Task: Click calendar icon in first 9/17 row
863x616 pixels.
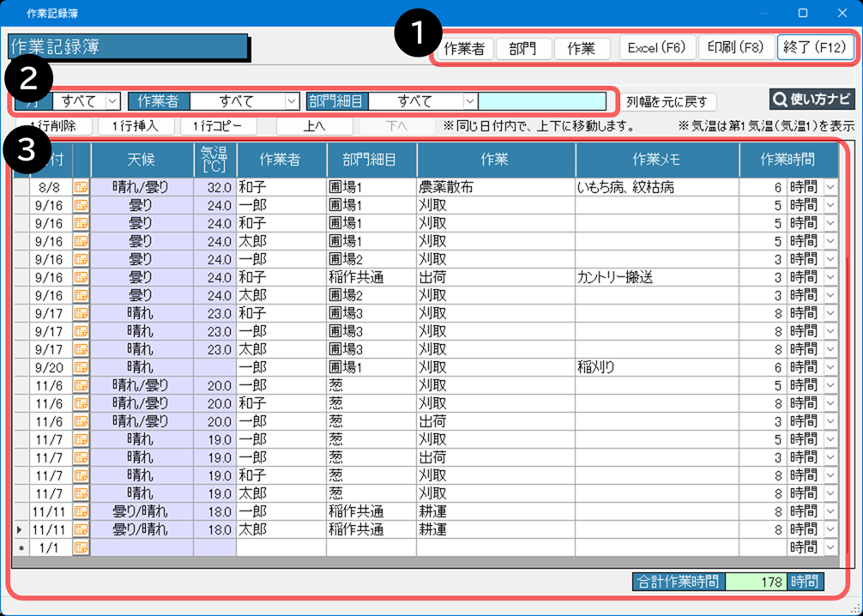Action: tap(81, 313)
